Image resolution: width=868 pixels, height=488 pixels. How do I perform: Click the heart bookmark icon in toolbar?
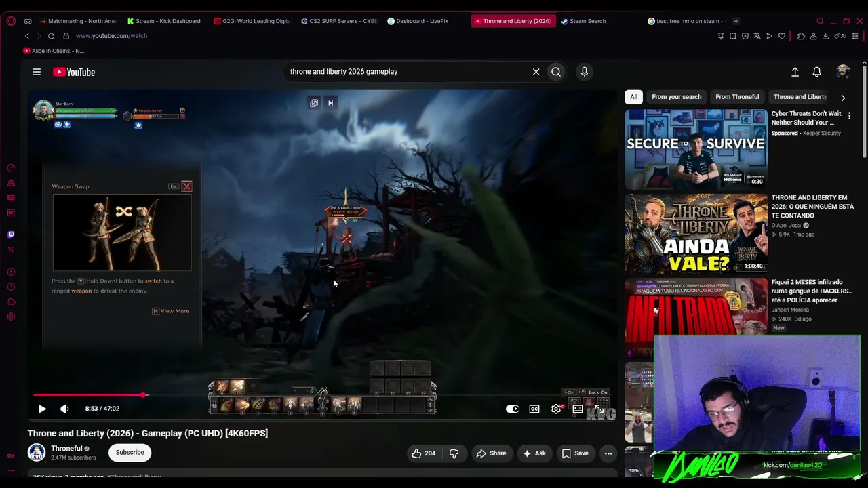(x=782, y=36)
